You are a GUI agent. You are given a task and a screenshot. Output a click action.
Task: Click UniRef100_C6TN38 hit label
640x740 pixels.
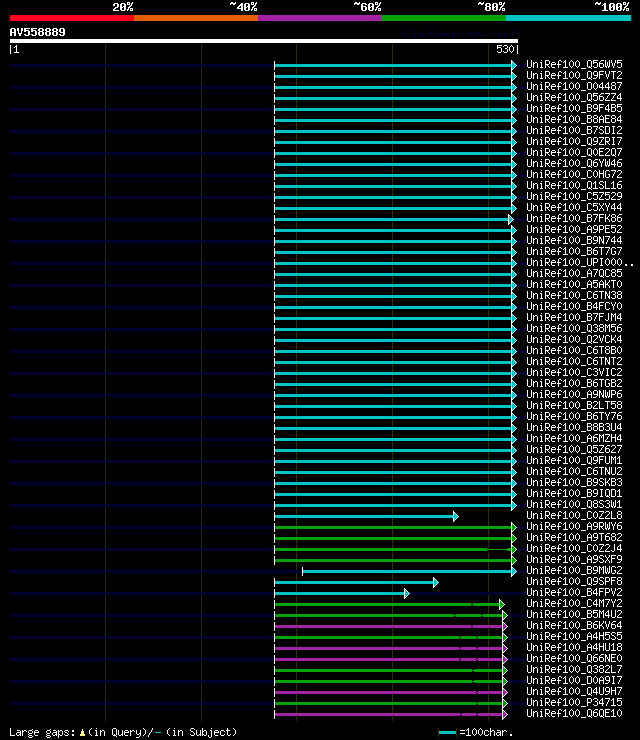574,295
